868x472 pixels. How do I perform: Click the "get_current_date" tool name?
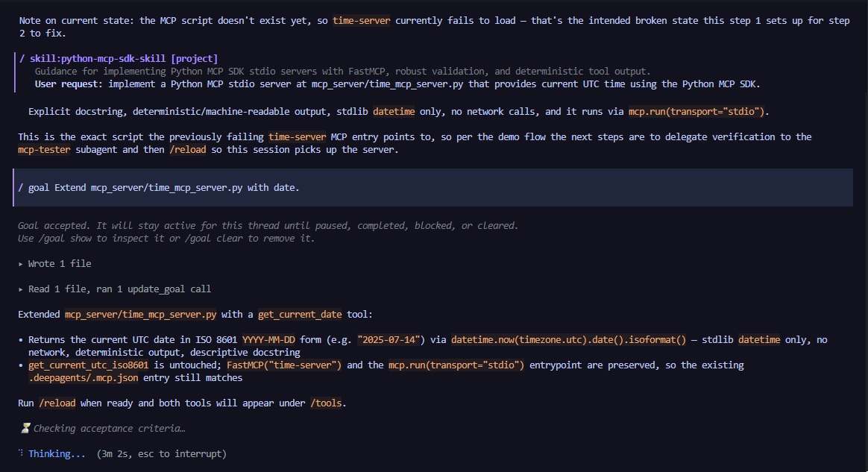tap(300, 315)
